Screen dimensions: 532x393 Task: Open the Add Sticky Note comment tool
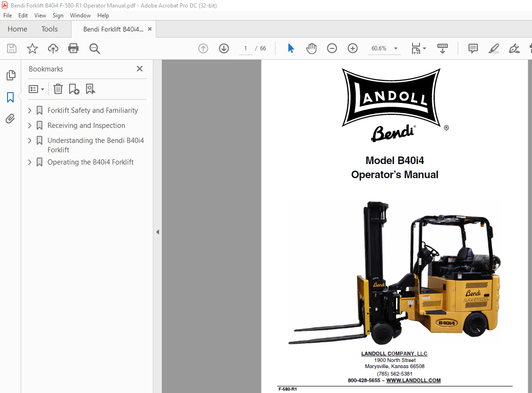[472, 48]
